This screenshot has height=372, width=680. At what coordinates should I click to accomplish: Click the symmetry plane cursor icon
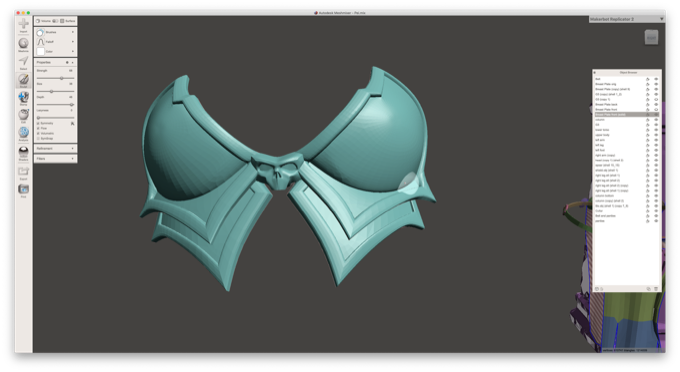click(x=72, y=124)
